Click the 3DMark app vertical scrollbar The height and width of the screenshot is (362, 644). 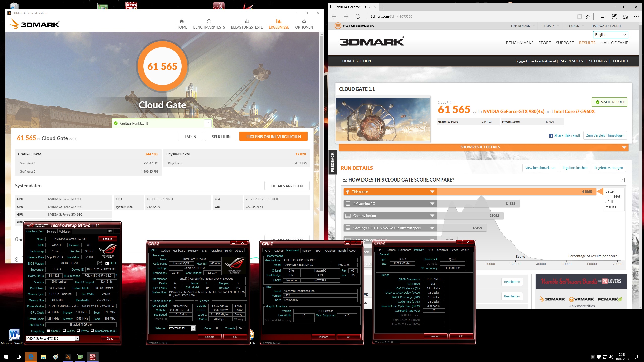[x=321, y=123]
